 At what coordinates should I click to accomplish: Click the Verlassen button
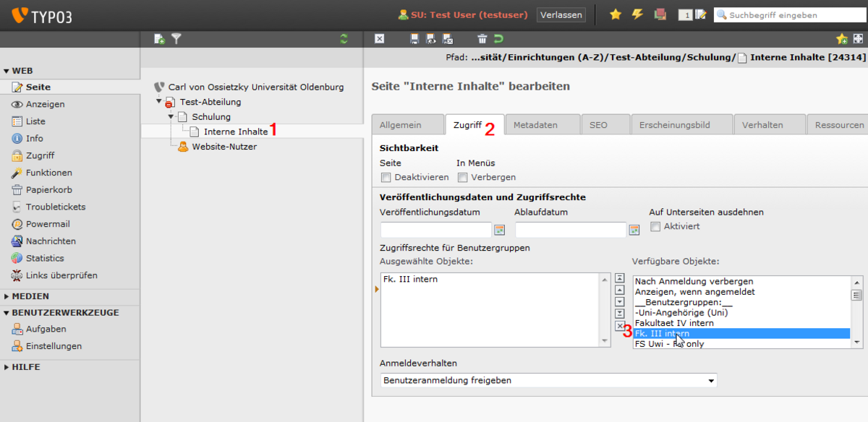[561, 14]
